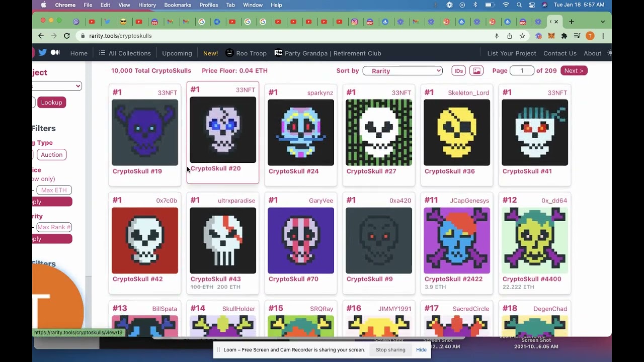Expand the tab search chevron
Screen dimensions: 644x362
pyautogui.click(x=603, y=22)
